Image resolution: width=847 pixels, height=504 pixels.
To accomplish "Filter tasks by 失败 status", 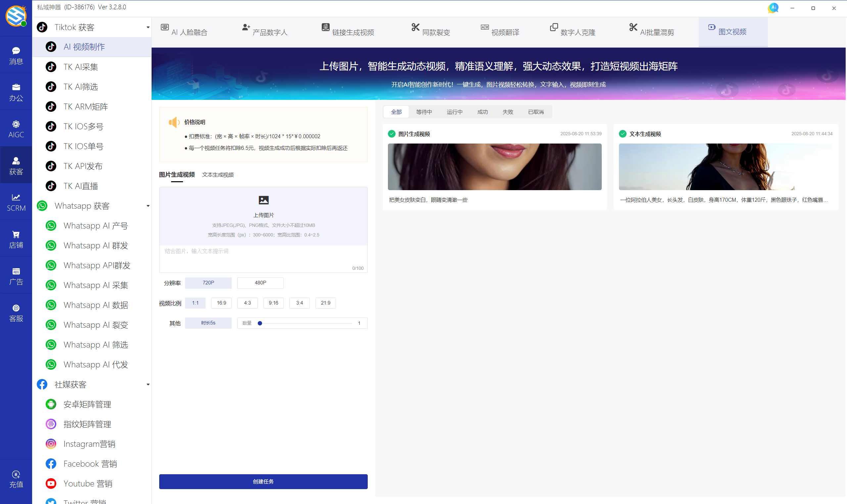I will [507, 112].
